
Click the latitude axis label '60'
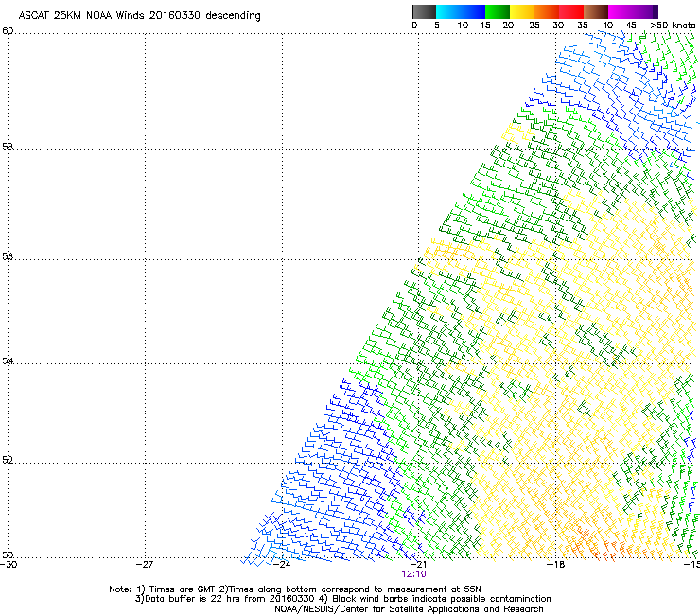(8, 31)
